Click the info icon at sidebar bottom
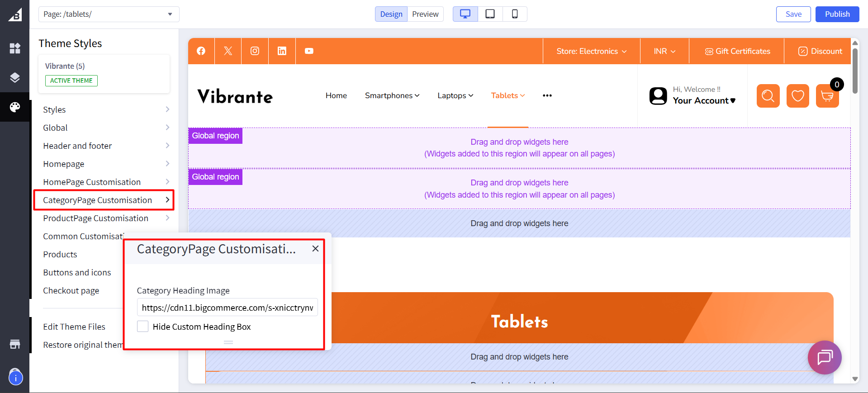This screenshot has width=868, height=393. click(15, 377)
